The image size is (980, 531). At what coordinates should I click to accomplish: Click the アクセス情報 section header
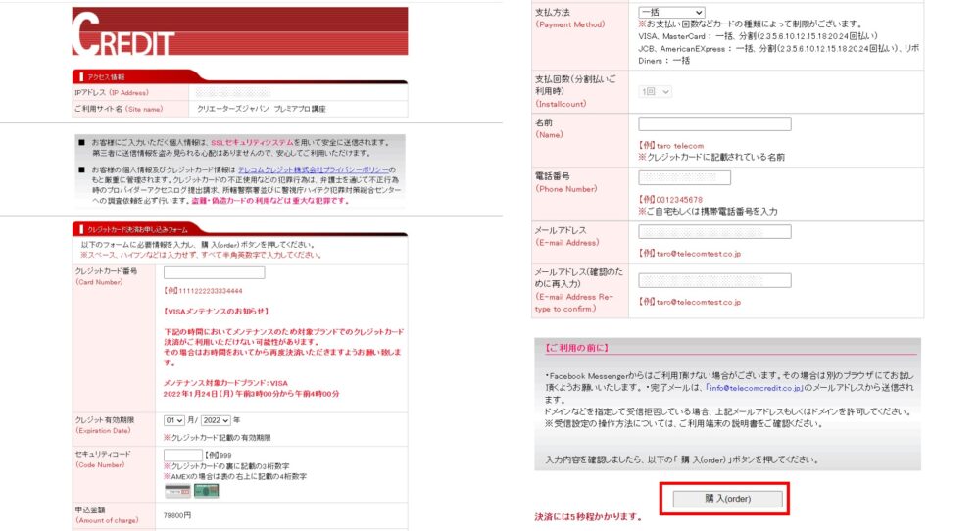106,77
